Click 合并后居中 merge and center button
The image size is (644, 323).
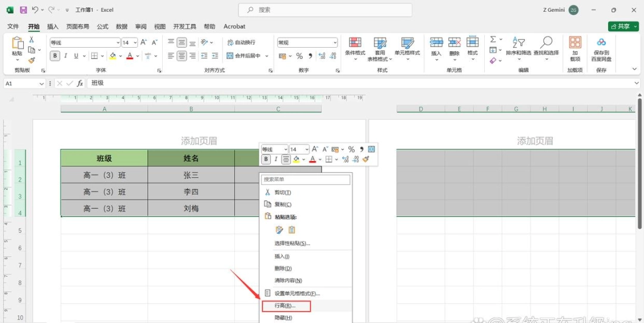point(243,56)
